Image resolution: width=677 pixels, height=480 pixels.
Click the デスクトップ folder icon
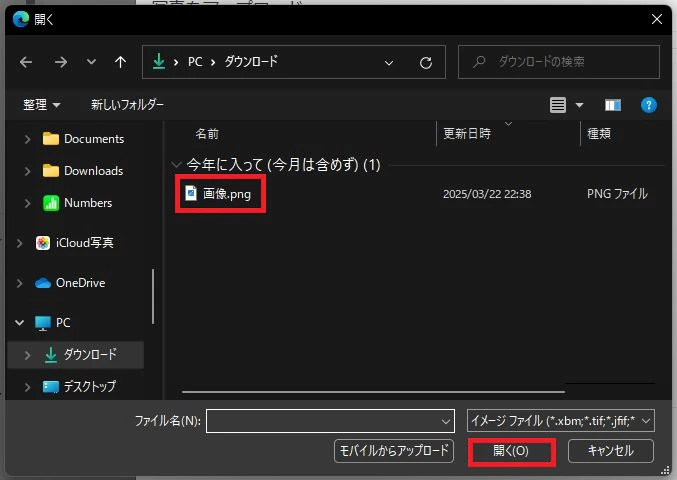coord(51,387)
